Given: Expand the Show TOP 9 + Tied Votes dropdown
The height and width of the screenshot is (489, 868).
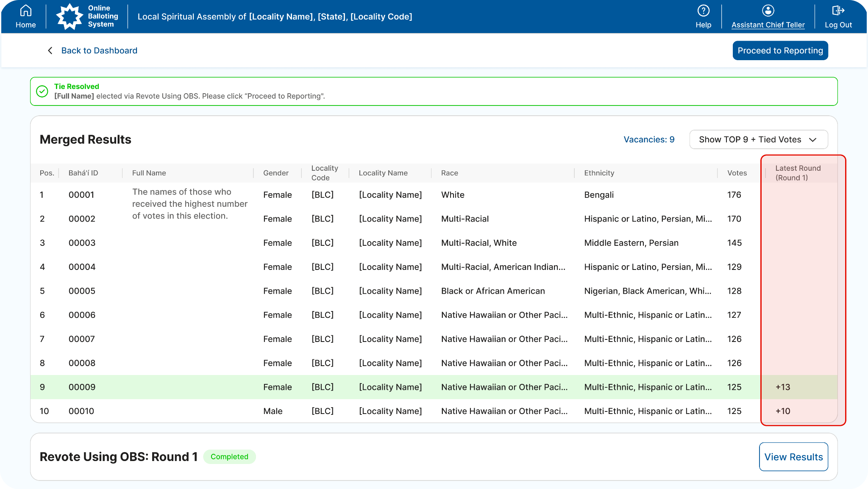Looking at the screenshot, I should (x=750, y=139).
